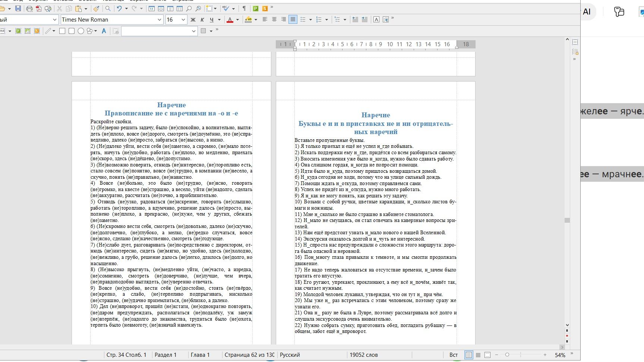This screenshot has height=362, width=644.
Task: Activate the clone formatting paintbrush
Action: point(96,9)
